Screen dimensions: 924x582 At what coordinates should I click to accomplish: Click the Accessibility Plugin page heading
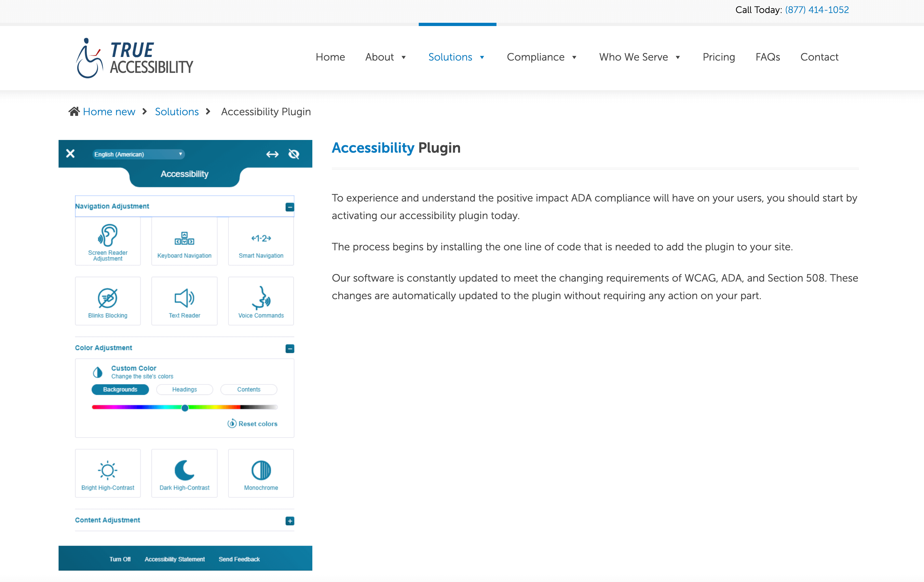[396, 148]
